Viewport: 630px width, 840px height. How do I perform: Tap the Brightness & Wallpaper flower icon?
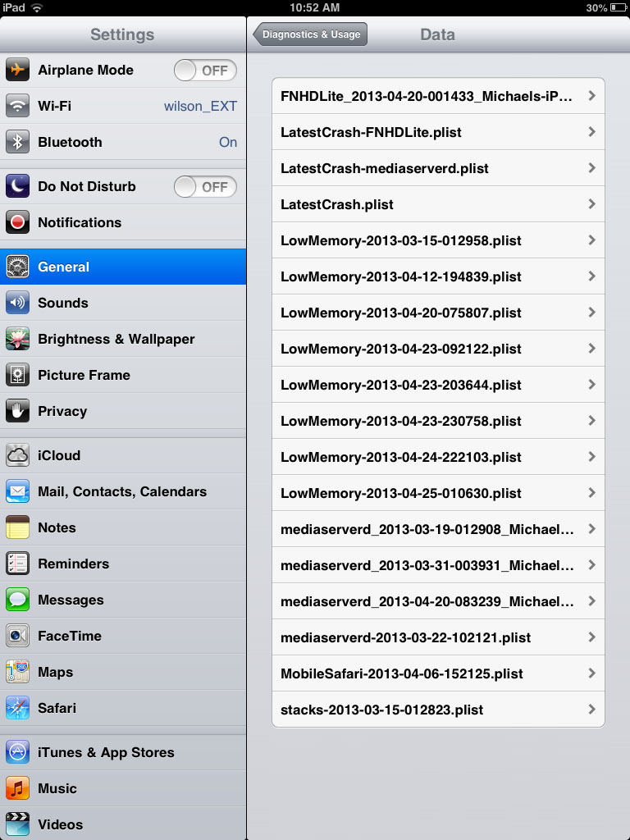17,339
